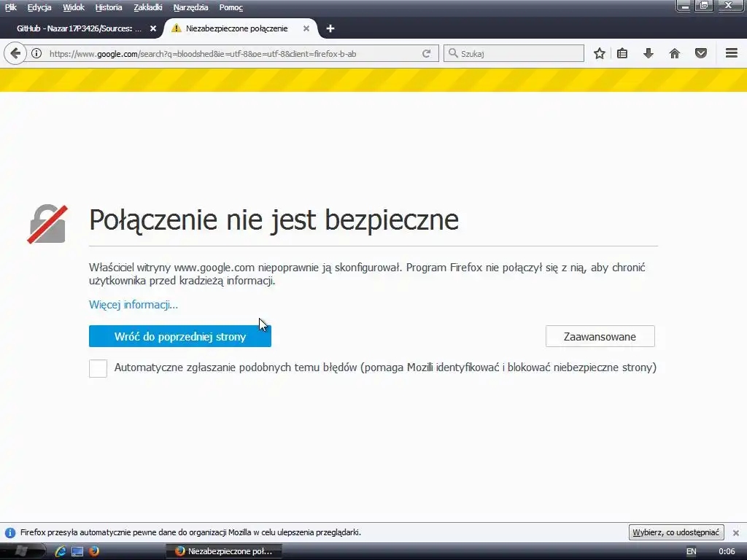This screenshot has height=560, width=747.
Task: Show bookmarks list icon
Action: pos(622,53)
